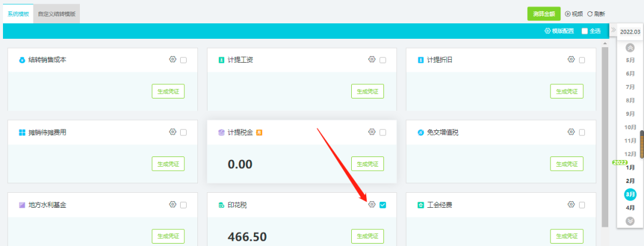Open settings gear for 计提税金 card
Image resolution: width=644 pixels, height=246 pixels.
point(371,131)
